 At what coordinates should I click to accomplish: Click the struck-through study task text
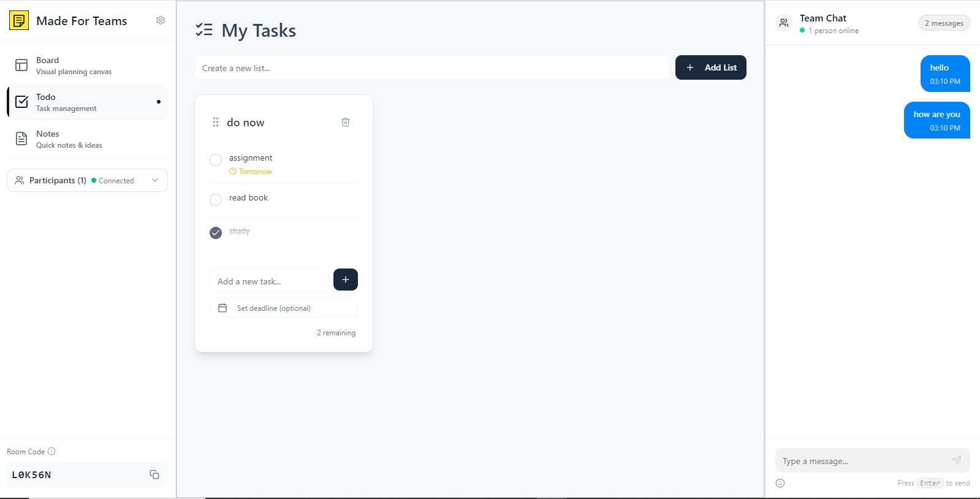point(240,231)
